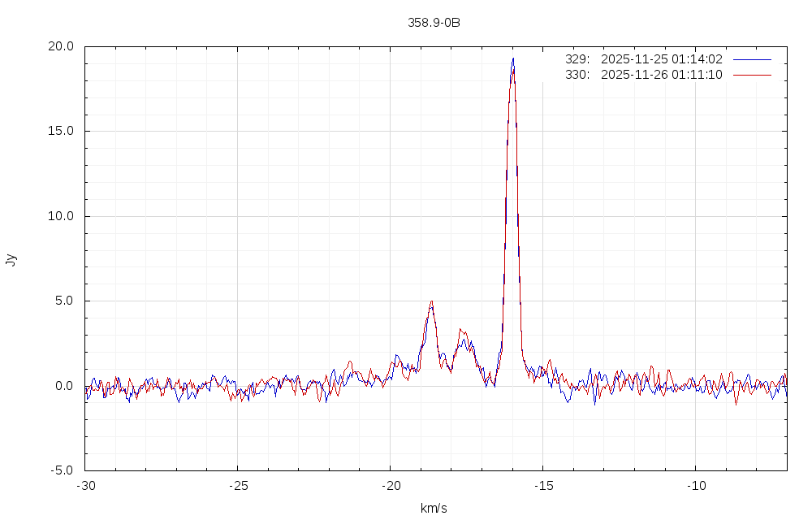The image size is (812, 520).
Task: Click the red legend line sample
Action: [752, 75]
